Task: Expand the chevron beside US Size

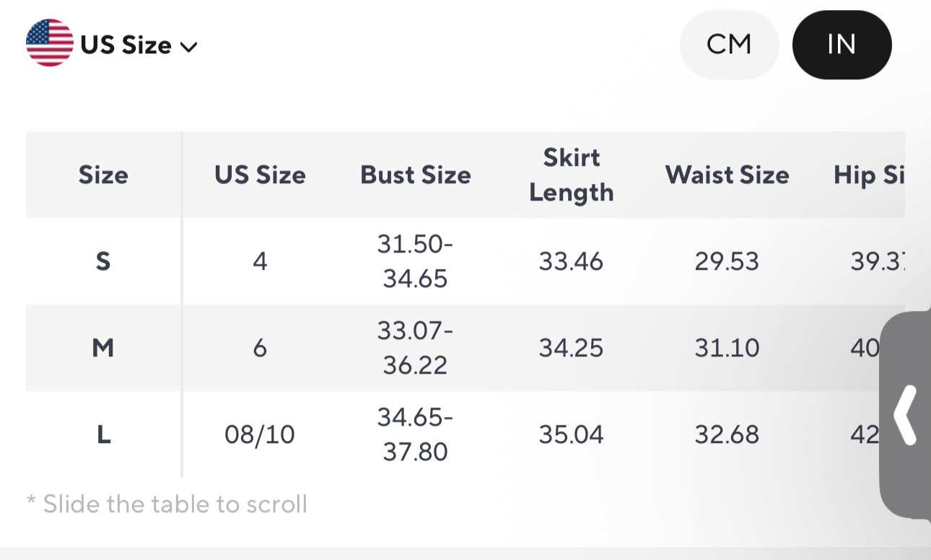Action: (189, 48)
